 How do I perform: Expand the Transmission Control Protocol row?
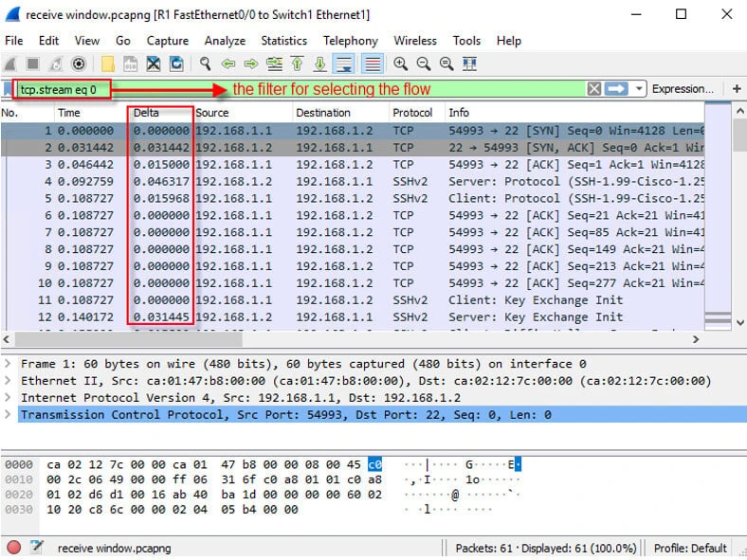[x=9, y=415]
